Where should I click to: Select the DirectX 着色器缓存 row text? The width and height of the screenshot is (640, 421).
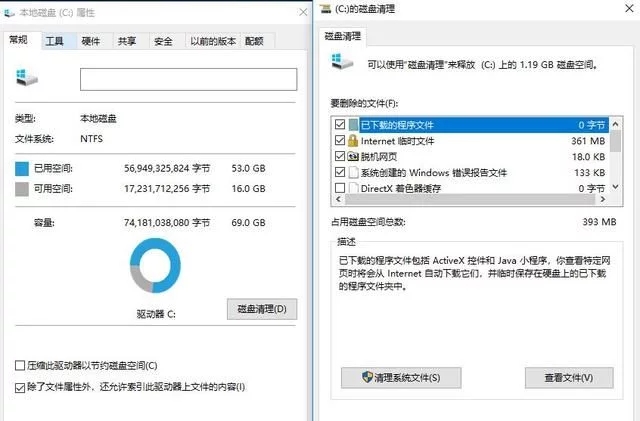[x=401, y=189]
